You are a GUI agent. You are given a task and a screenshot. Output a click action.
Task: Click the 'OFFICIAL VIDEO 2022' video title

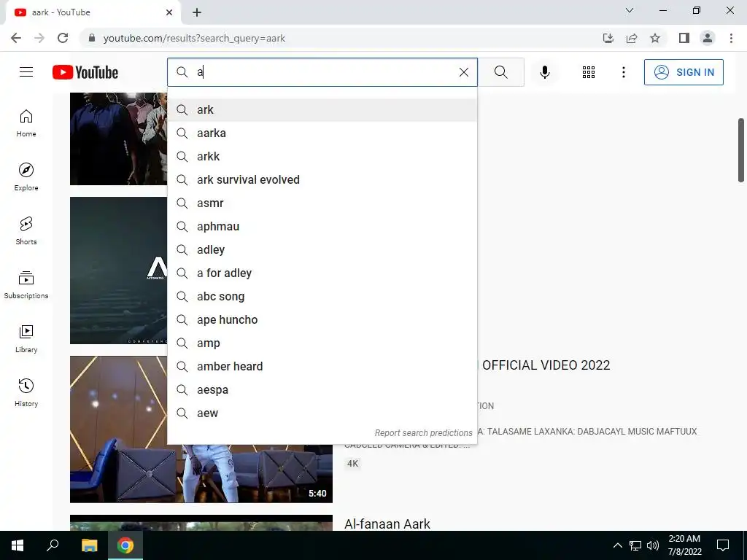pos(546,365)
